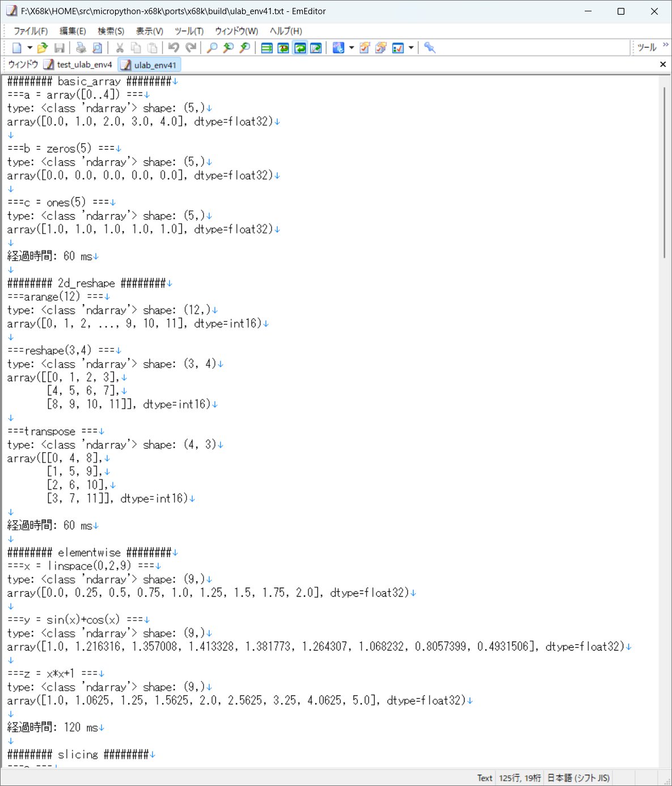Image resolution: width=672 pixels, height=786 pixels.
Task: Select the ulab_env41 tab
Action: (x=149, y=65)
